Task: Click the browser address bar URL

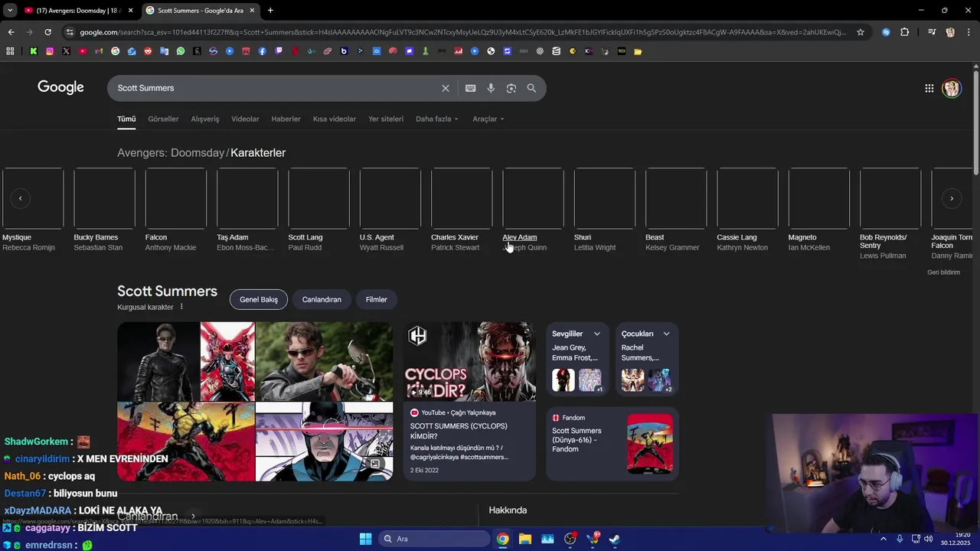Action: 462,32
